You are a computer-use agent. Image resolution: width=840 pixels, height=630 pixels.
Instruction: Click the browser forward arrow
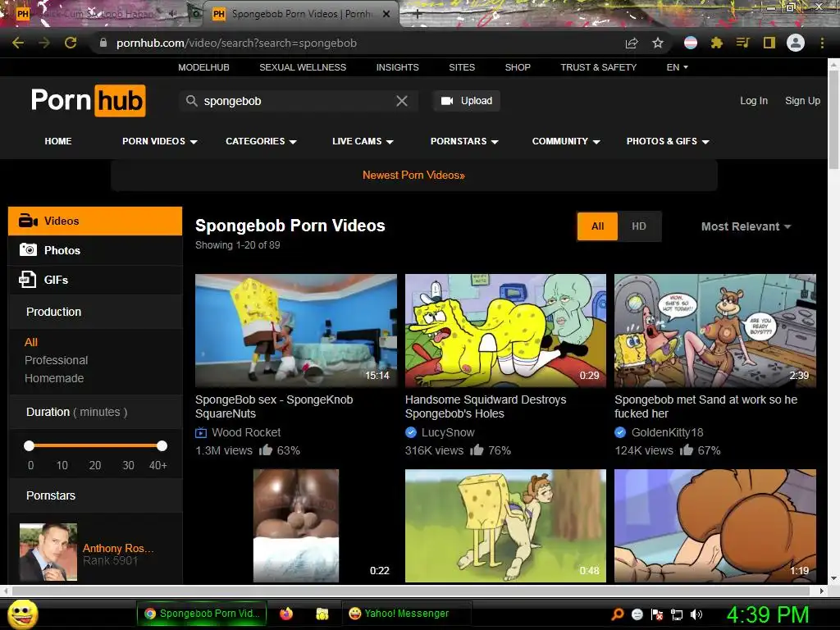44,43
